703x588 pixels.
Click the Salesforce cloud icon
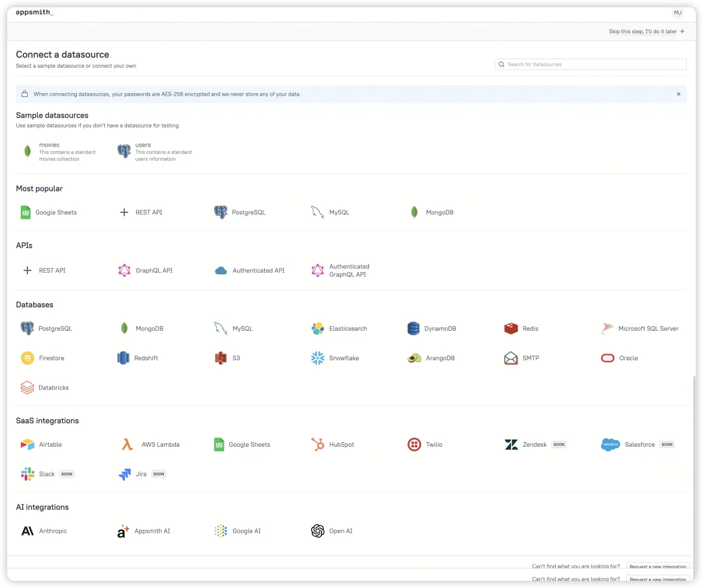point(610,445)
